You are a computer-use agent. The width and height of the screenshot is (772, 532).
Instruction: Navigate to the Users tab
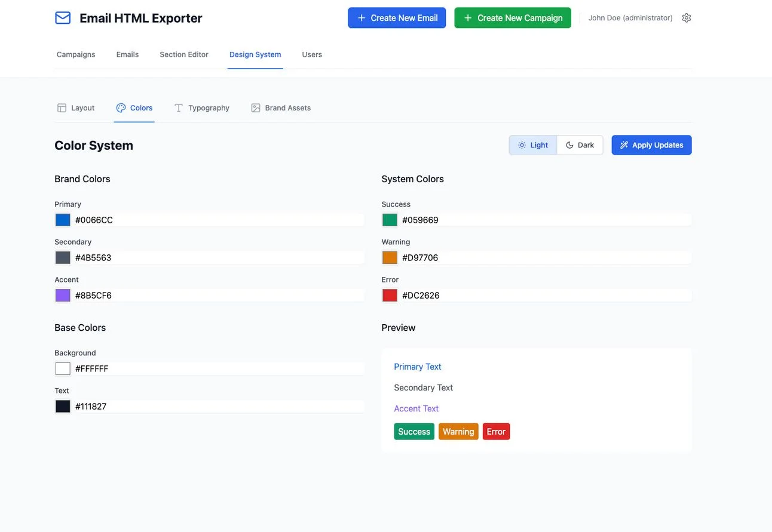point(312,54)
